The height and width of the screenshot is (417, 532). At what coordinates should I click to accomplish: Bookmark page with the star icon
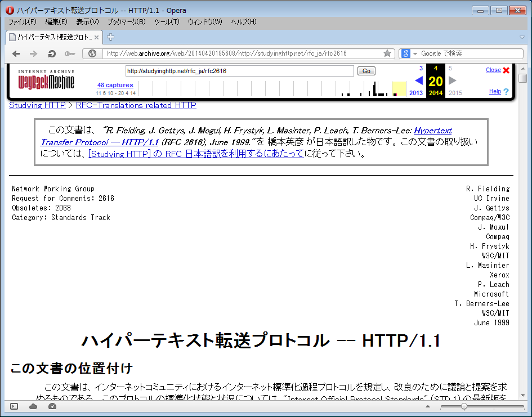pos(387,53)
